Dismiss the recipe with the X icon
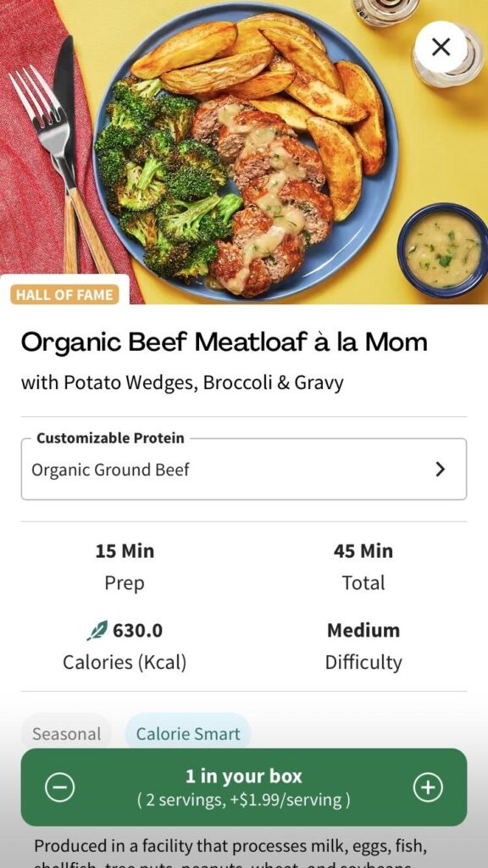The width and height of the screenshot is (488, 868). coord(440,47)
